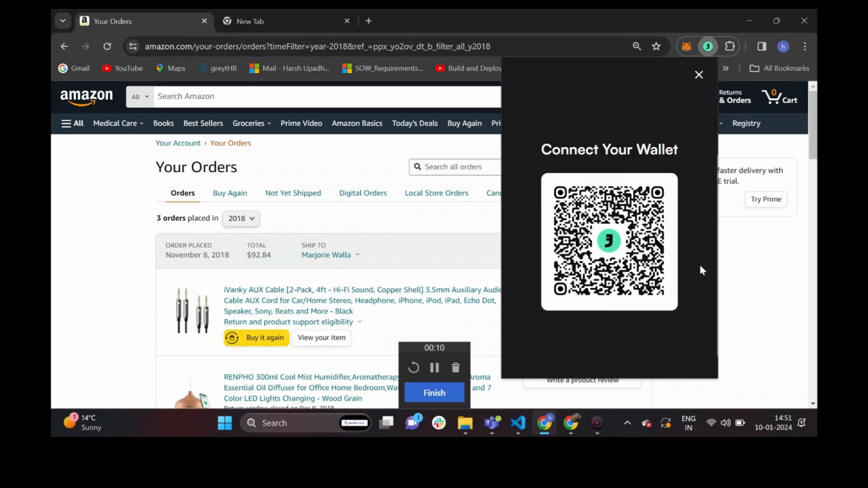
Task: Restart the recording timer
Action: point(414,367)
